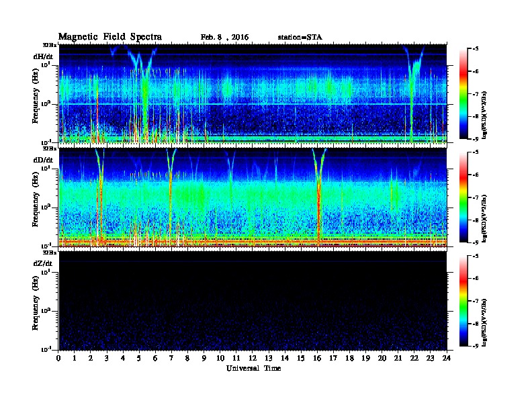
Task: Click hour tick label "5" on time axis
Action: click(x=139, y=358)
